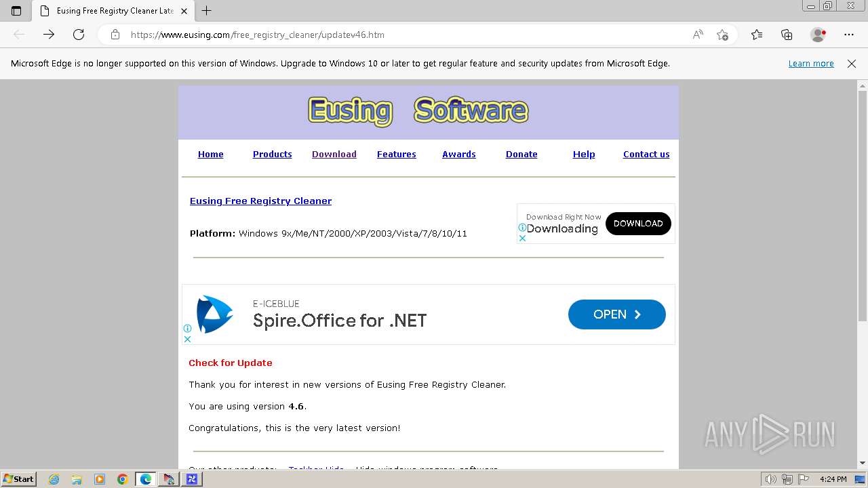Open the Contact us page
This screenshot has width=868, height=488.
pos(646,155)
